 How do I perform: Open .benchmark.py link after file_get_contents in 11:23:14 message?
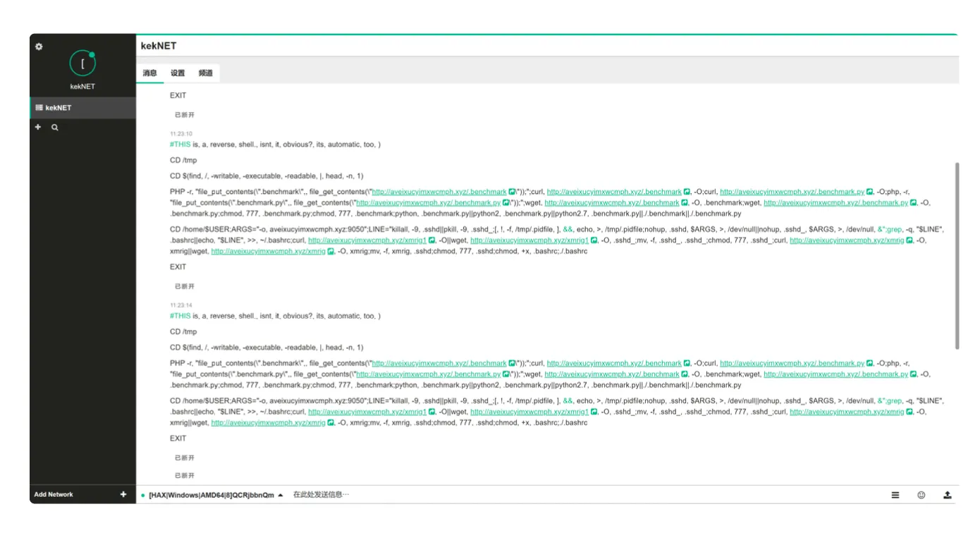pos(429,374)
